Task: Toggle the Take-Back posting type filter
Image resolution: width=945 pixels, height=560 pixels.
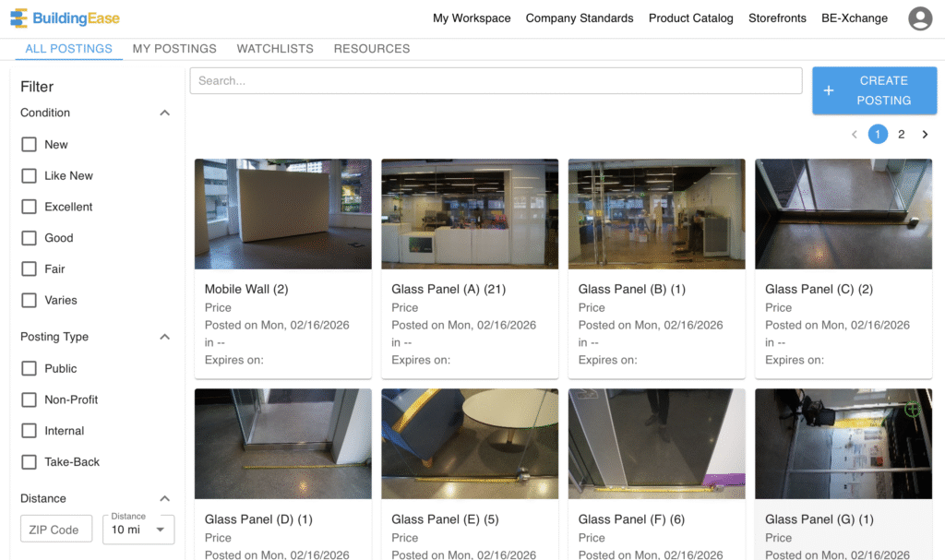Action: [30, 462]
